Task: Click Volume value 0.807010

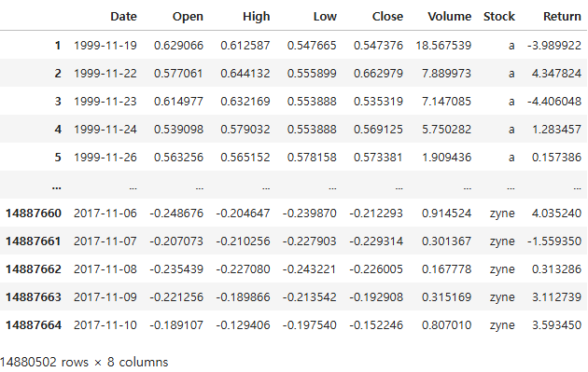Action: tap(446, 325)
